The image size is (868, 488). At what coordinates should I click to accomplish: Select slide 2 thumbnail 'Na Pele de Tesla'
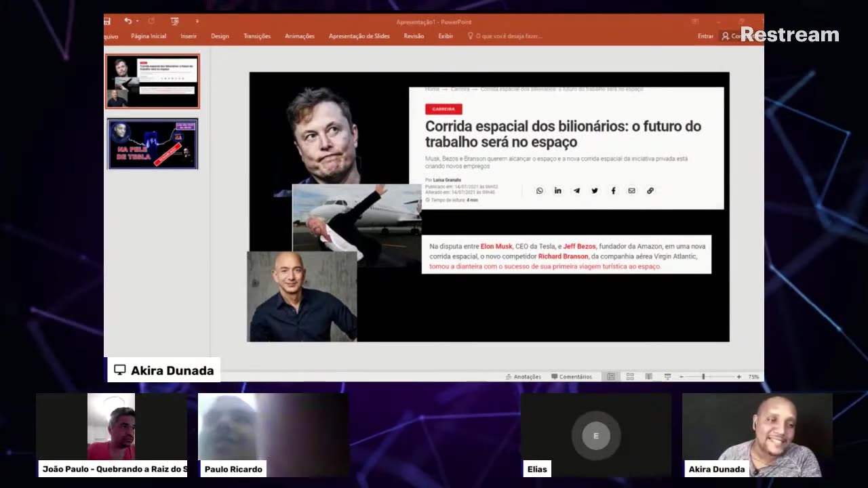pos(153,144)
